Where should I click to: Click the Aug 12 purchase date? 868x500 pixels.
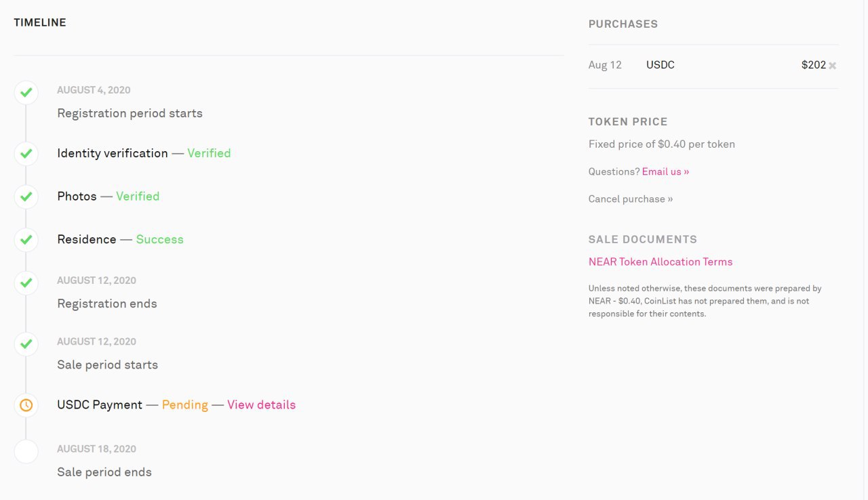(x=605, y=65)
